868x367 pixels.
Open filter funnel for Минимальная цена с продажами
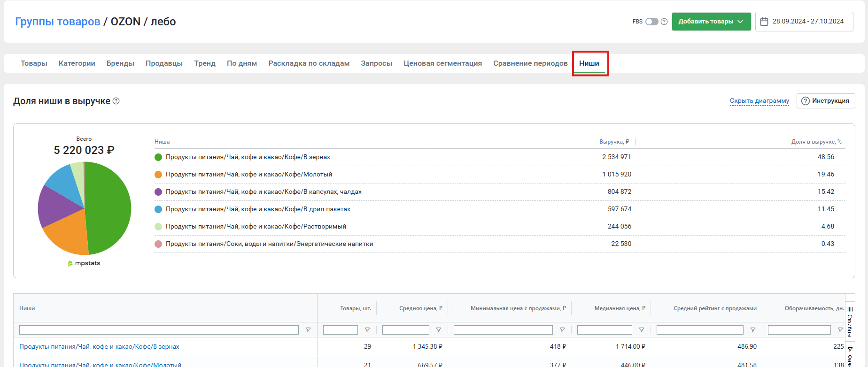(562, 330)
